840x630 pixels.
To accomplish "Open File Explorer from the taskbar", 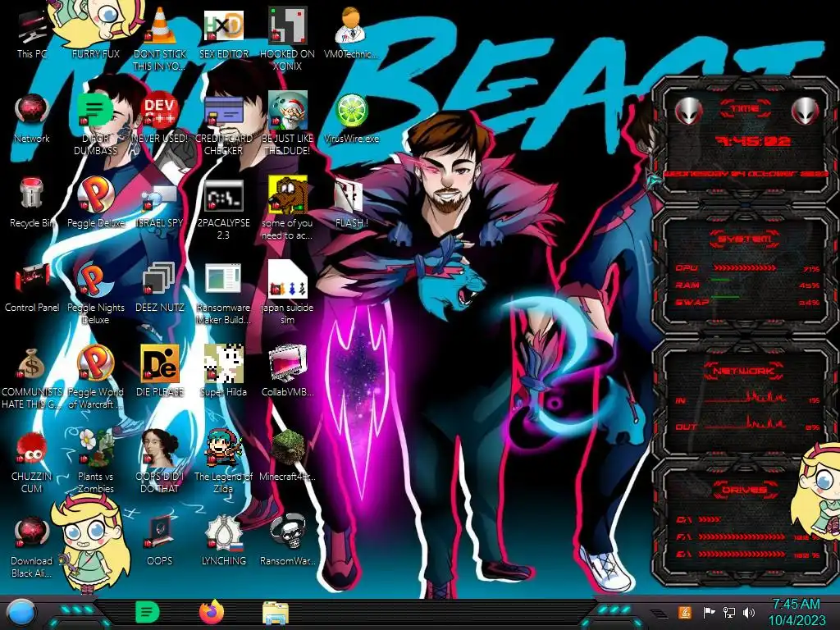I will coord(276,614).
